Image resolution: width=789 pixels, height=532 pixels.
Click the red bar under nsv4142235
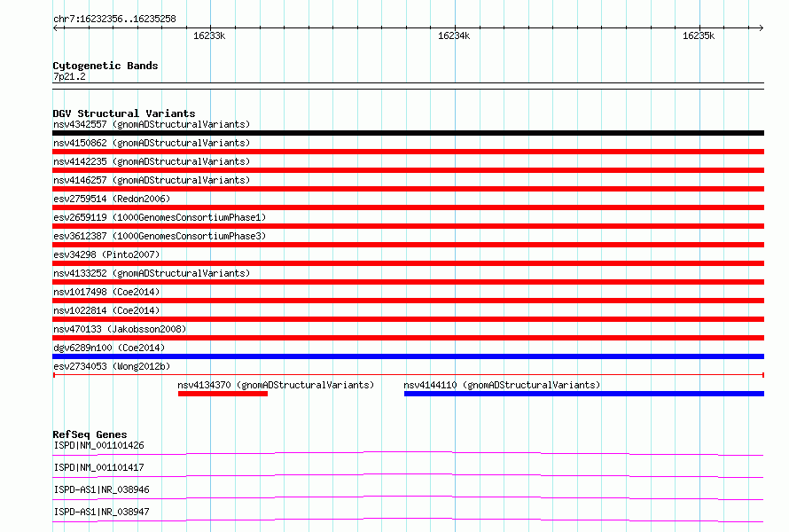coord(408,170)
